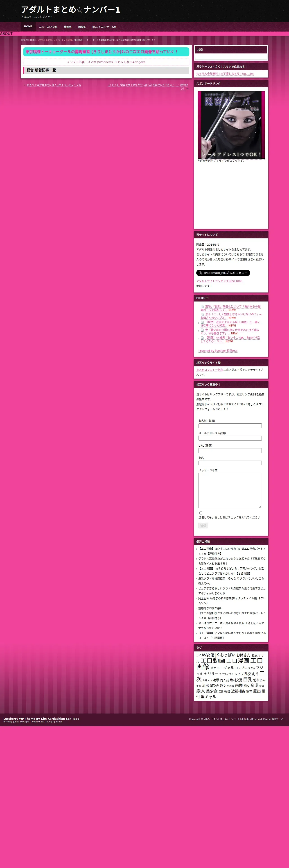289x868 pixels.
Task: Open the 動画系 menu item
Action: pyautogui.click(x=68, y=27)
